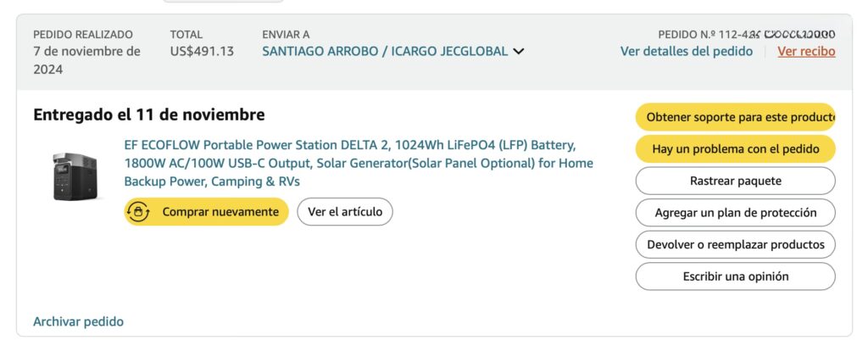Click the Ver el artículo button
Viewport: 868px width, 346px height.
click(x=344, y=211)
